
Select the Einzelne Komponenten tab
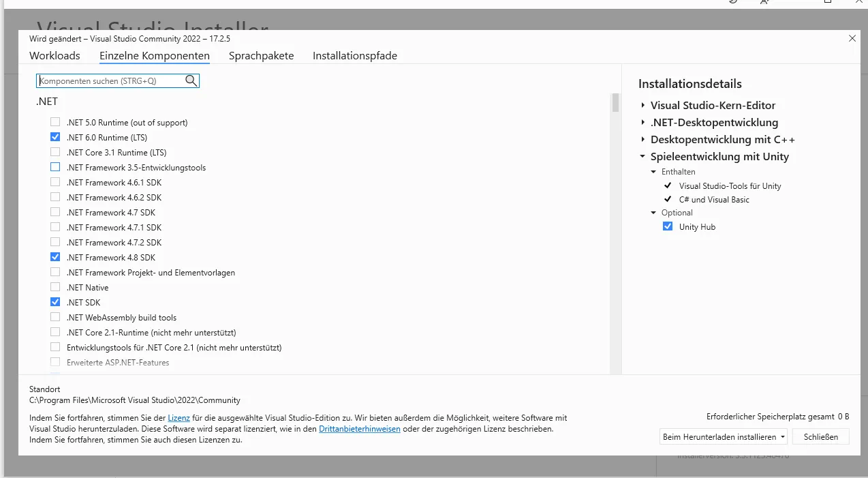coord(155,56)
